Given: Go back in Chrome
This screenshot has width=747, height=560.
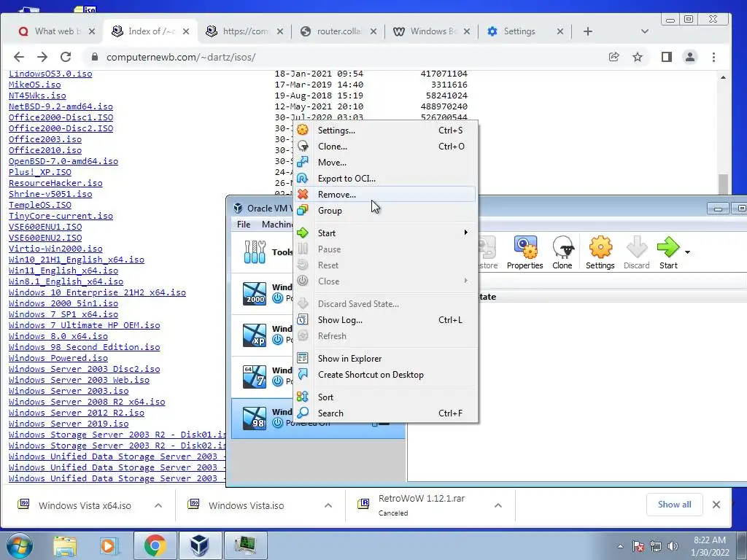Looking at the screenshot, I should pos(18,57).
